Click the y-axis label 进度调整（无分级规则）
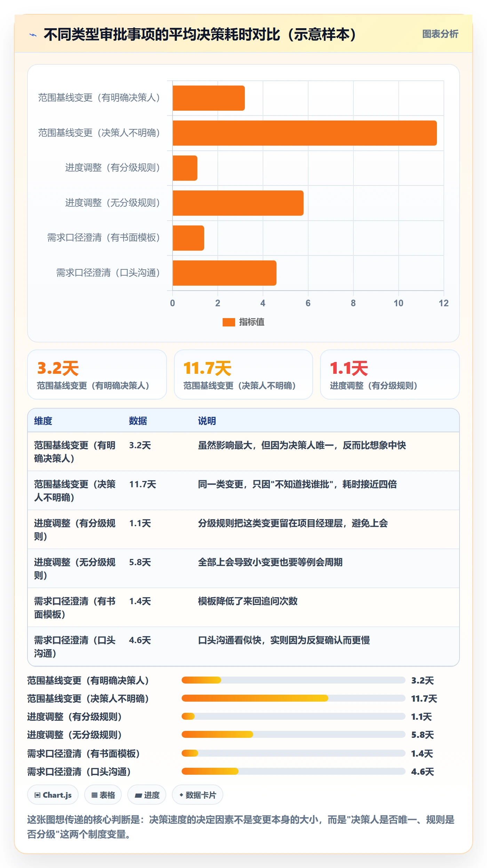 pos(112,203)
